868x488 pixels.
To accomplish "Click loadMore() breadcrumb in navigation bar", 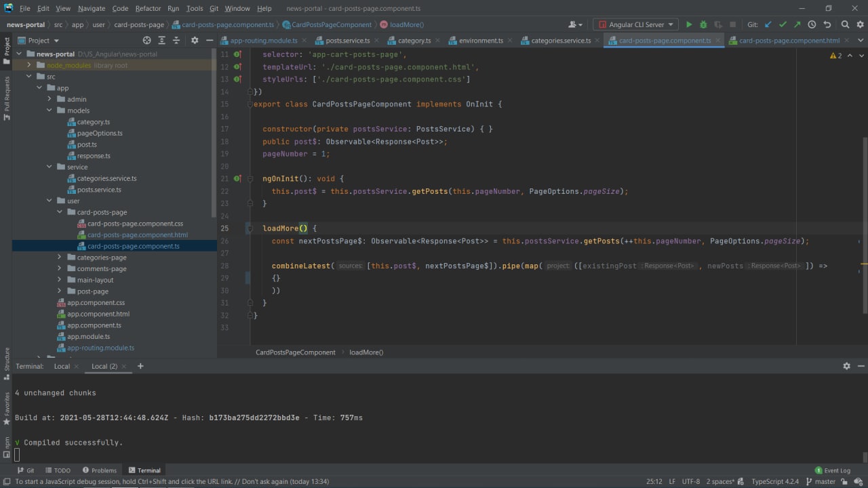I will pyautogui.click(x=407, y=24).
